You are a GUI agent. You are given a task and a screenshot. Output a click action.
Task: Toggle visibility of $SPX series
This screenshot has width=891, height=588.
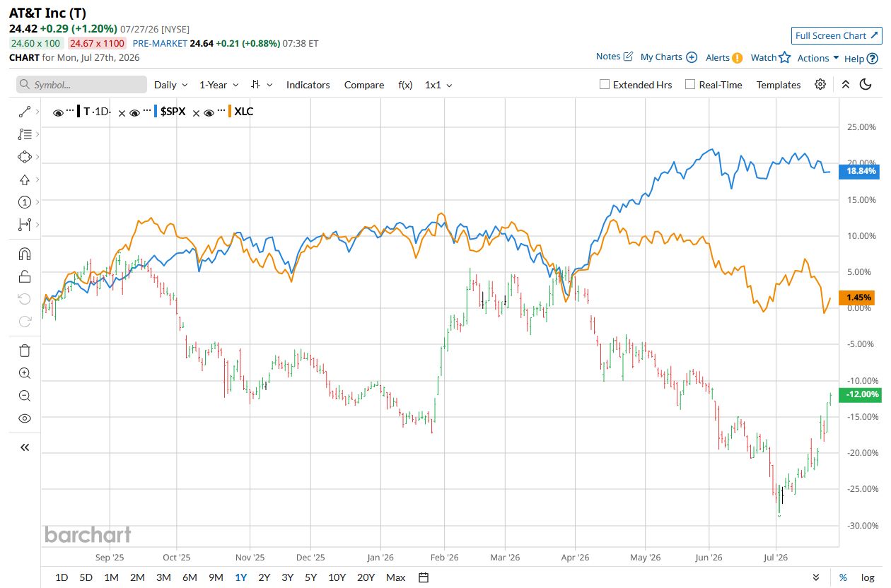134,112
